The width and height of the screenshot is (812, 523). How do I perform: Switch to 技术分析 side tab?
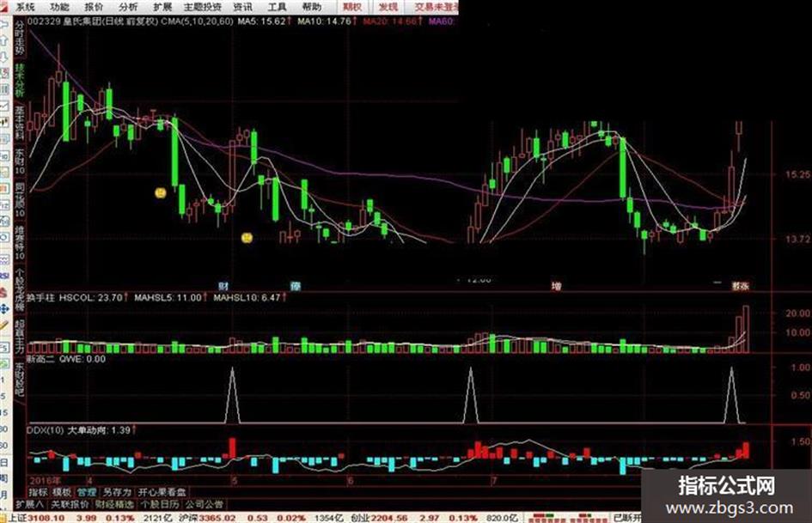coord(20,81)
